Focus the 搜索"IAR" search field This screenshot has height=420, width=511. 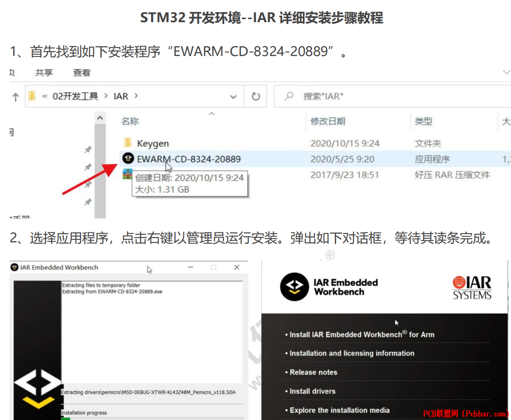[393, 96]
